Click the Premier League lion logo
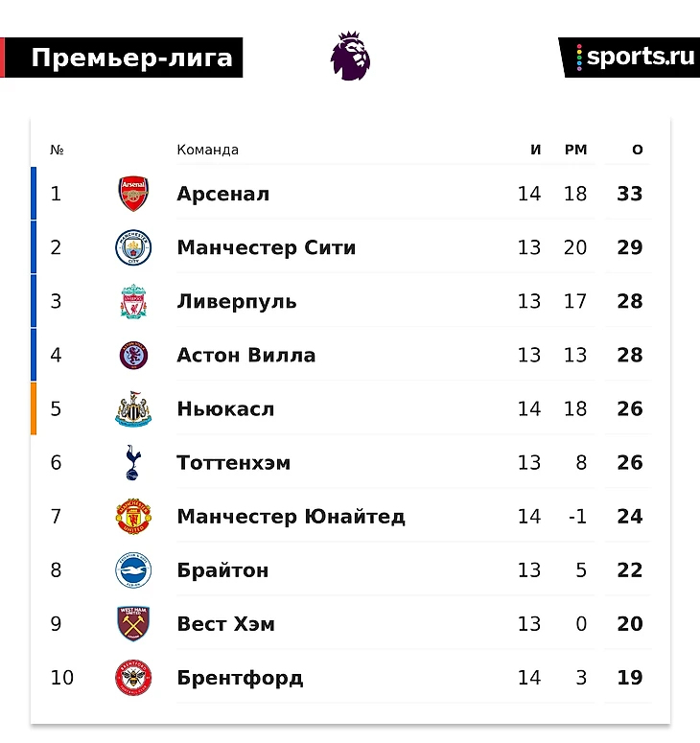 350,56
